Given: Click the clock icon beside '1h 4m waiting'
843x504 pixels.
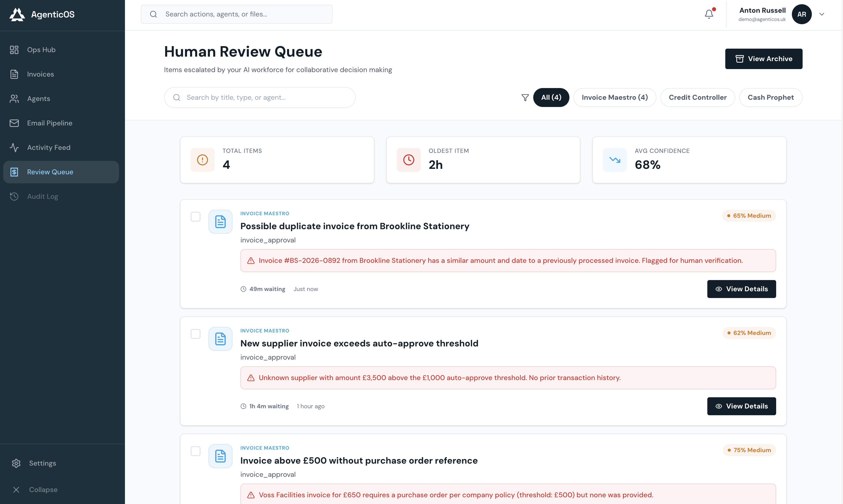Looking at the screenshot, I should pos(243,406).
